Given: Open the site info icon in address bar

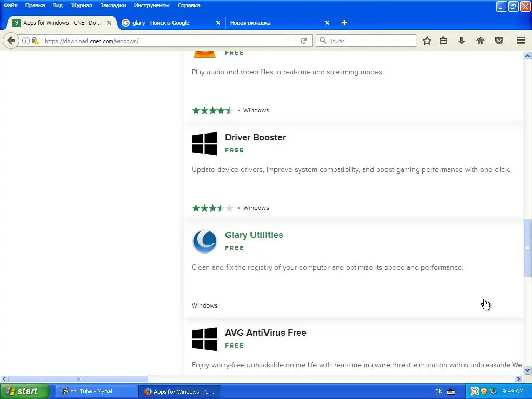Looking at the screenshot, I should point(26,41).
